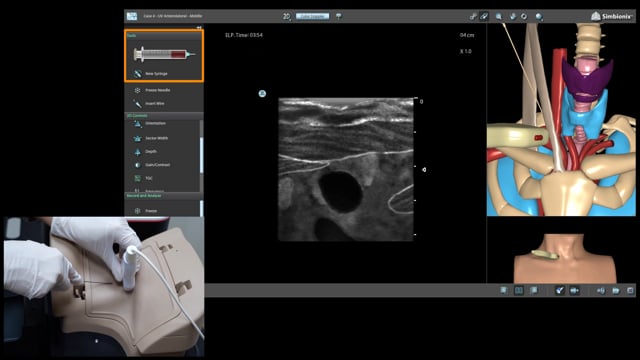Click the case menu icon at top left
Viewport: 640px width, 360px height.
click(132, 16)
